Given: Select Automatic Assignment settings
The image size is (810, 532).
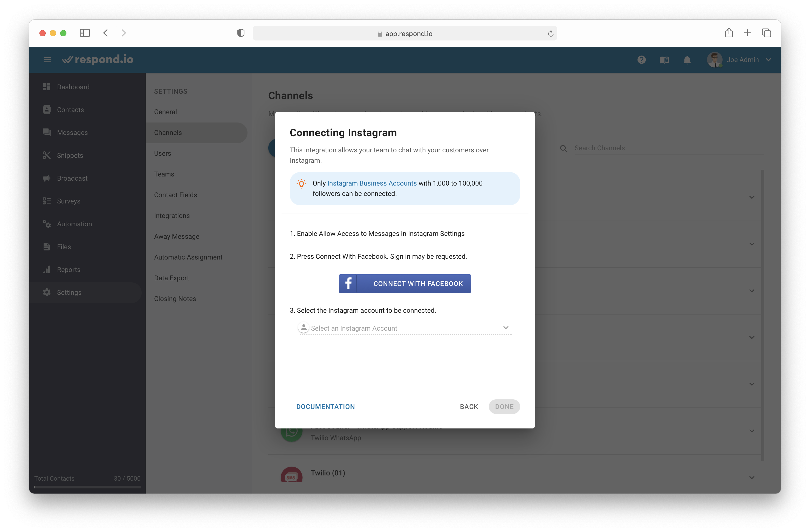Looking at the screenshot, I should (x=197, y=257).
